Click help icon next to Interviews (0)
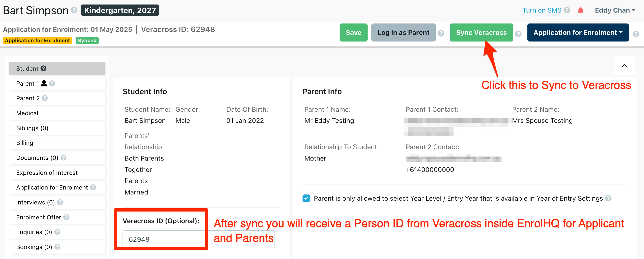Image resolution: width=644 pixels, height=259 pixels. click(60, 202)
